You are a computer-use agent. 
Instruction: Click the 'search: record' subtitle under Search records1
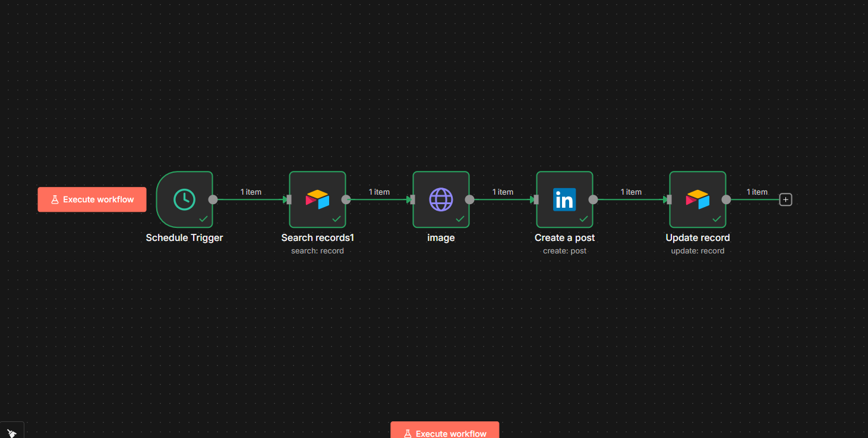tap(317, 250)
